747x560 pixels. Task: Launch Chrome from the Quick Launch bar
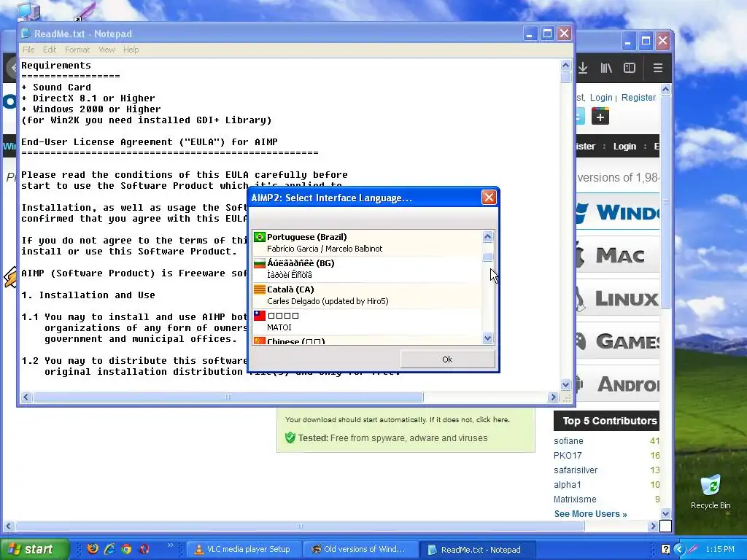point(126,549)
